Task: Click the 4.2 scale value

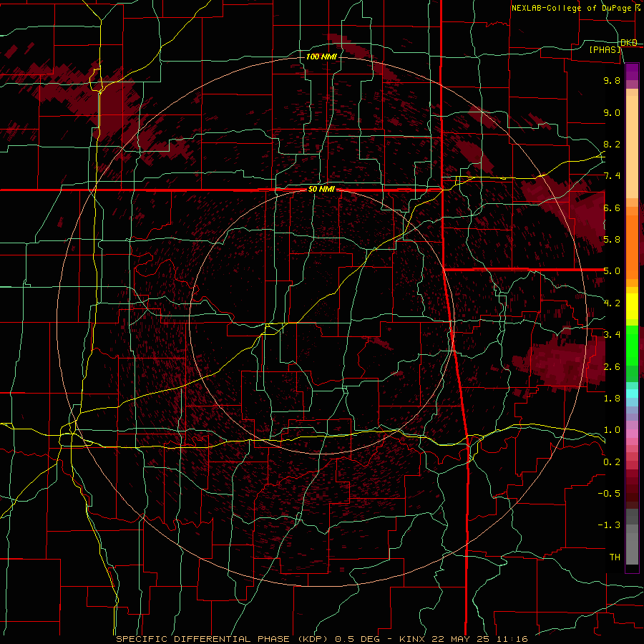Action: click(x=612, y=303)
